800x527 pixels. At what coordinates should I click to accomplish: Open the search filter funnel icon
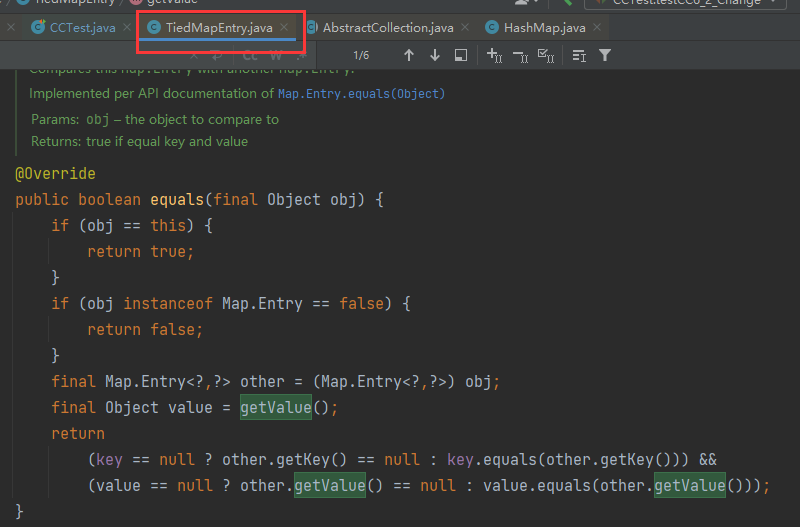click(605, 55)
